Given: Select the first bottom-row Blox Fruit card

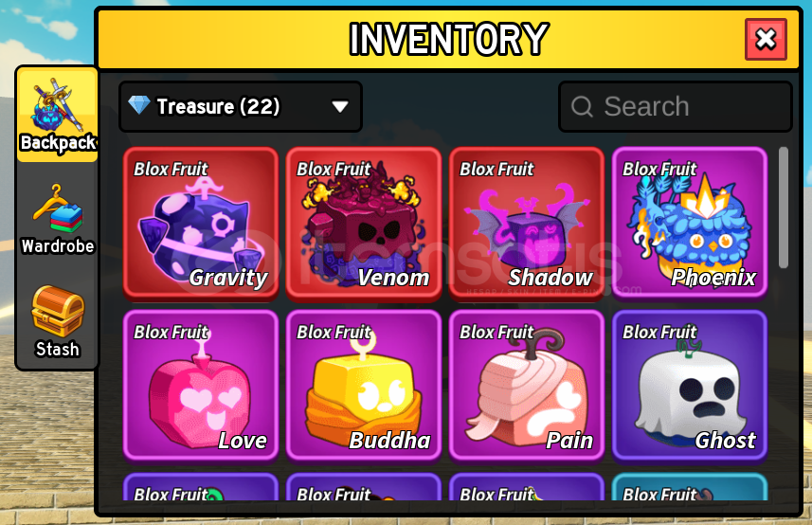Looking at the screenshot, I should point(201,487).
